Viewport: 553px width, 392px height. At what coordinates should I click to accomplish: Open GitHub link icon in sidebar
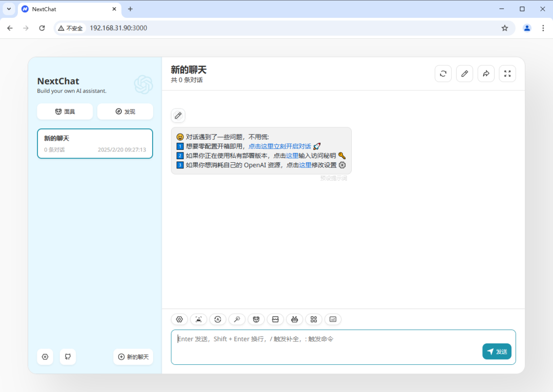click(x=68, y=357)
